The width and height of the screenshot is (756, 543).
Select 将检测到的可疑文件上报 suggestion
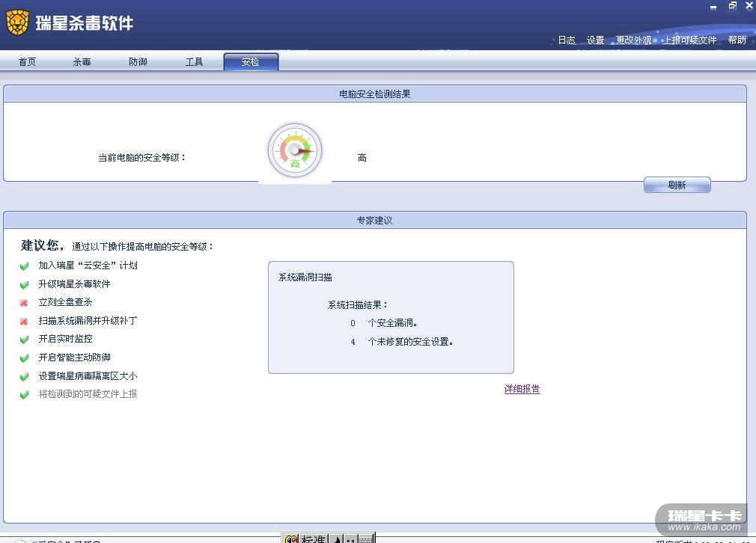[88, 394]
